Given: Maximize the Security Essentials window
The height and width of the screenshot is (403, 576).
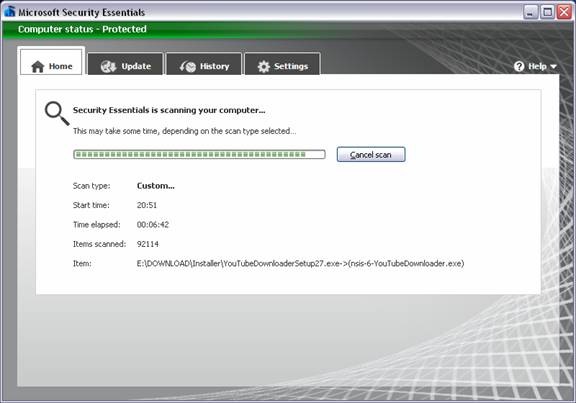Looking at the screenshot, I should click(547, 12).
